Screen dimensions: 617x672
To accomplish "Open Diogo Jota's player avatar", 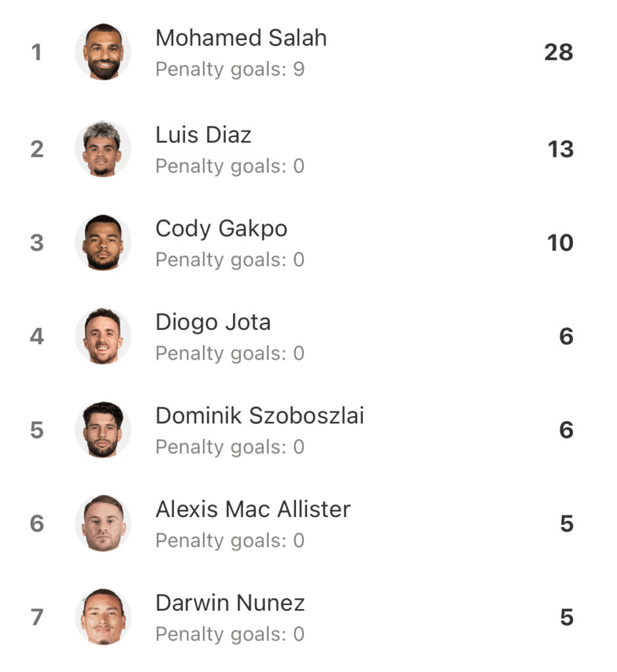I will 103,336.
